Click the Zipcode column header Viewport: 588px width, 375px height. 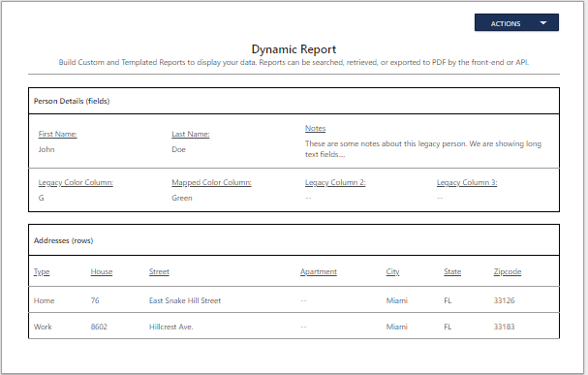point(508,271)
